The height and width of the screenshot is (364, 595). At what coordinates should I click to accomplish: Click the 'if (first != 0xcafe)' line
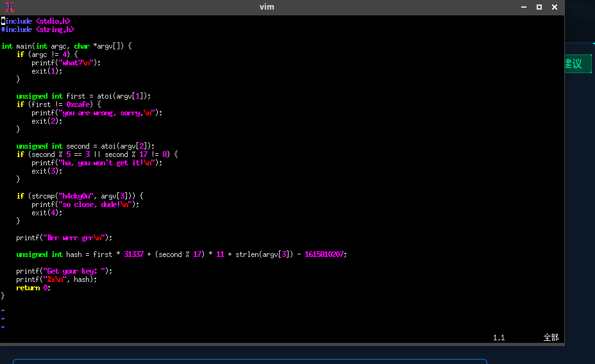pyautogui.click(x=59, y=104)
